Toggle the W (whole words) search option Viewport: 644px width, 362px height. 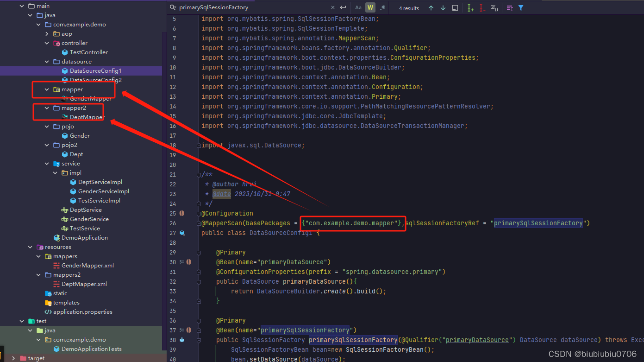(x=370, y=7)
